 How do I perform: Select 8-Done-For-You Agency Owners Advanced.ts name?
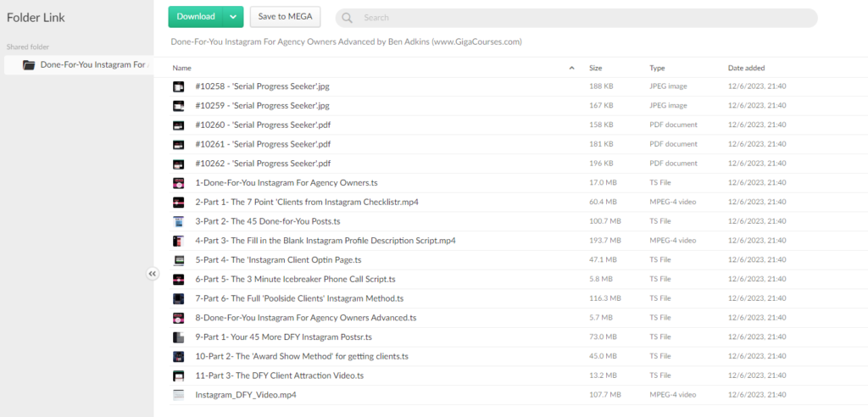click(x=305, y=318)
